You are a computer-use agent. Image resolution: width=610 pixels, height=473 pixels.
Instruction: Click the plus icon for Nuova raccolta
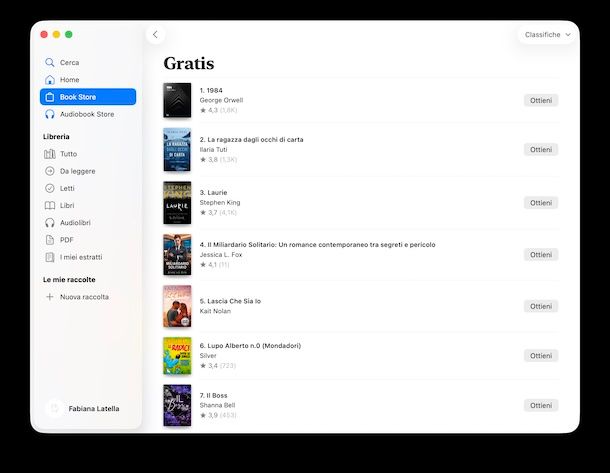tap(49, 297)
